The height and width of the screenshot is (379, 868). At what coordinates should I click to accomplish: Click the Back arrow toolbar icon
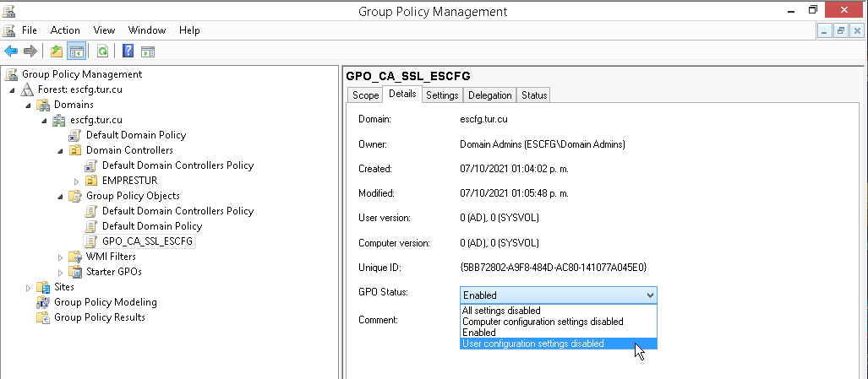coord(11,51)
